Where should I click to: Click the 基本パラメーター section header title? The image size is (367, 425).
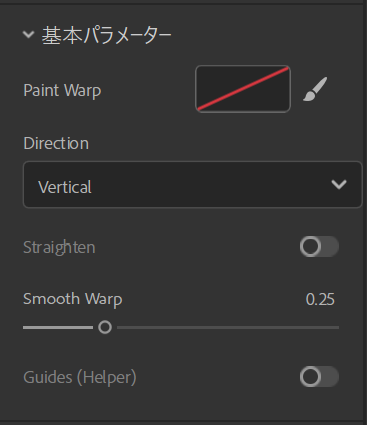(x=106, y=35)
